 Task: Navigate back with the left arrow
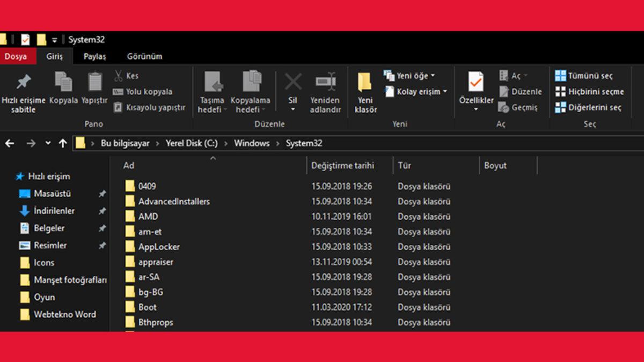point(10,143)
